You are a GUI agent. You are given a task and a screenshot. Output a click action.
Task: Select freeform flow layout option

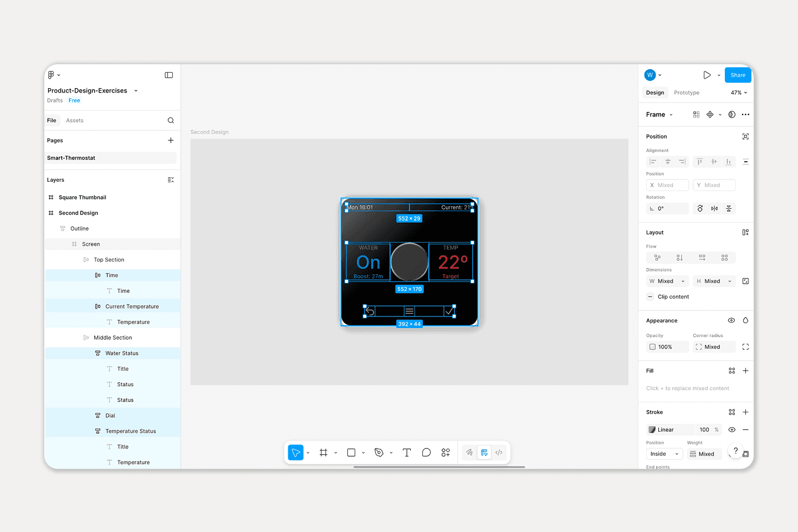point(657,258)
